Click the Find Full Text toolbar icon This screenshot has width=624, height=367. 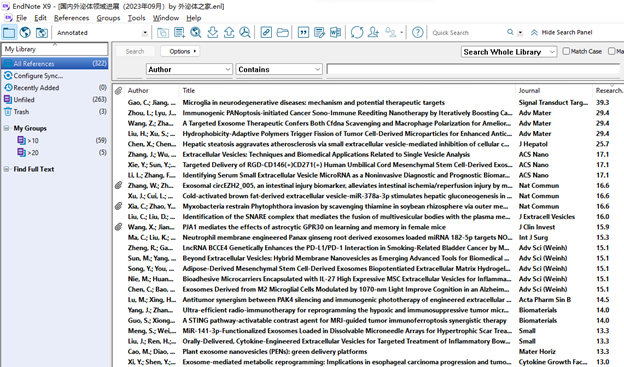[x=245, y=32]
